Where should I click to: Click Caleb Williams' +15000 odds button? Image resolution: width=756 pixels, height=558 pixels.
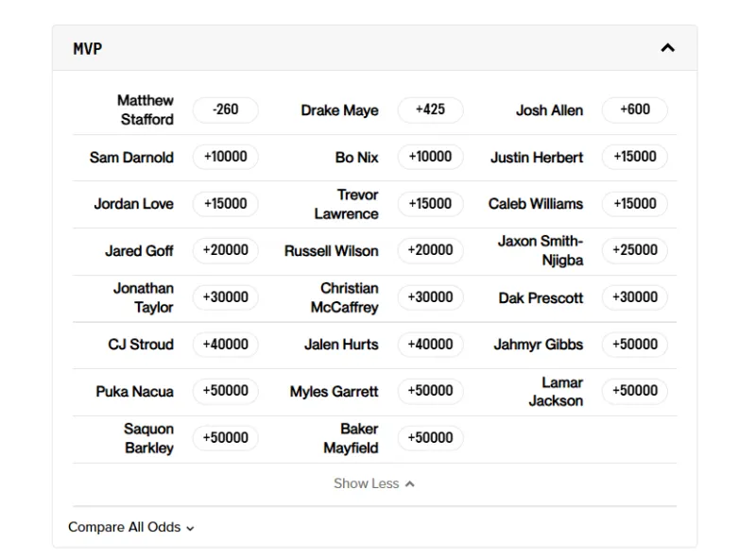[634, 204]
